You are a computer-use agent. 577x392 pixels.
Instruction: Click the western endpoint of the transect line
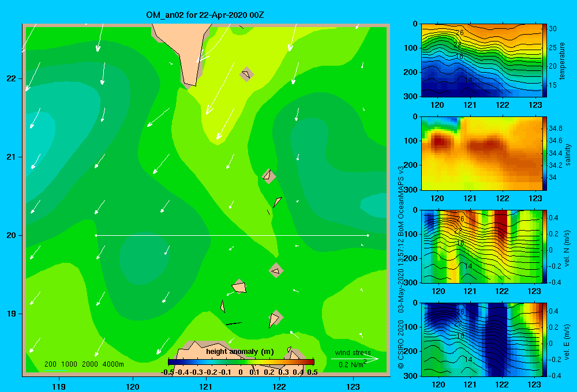pos(96,235)
